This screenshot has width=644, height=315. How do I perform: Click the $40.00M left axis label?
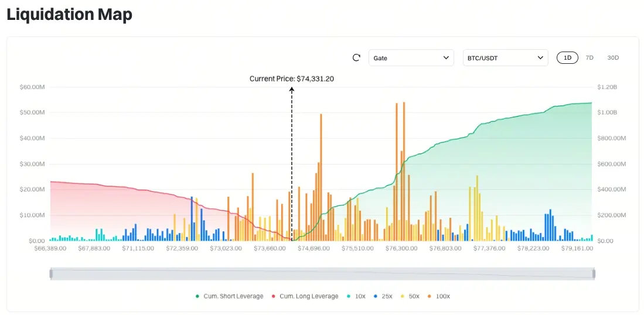32,138
